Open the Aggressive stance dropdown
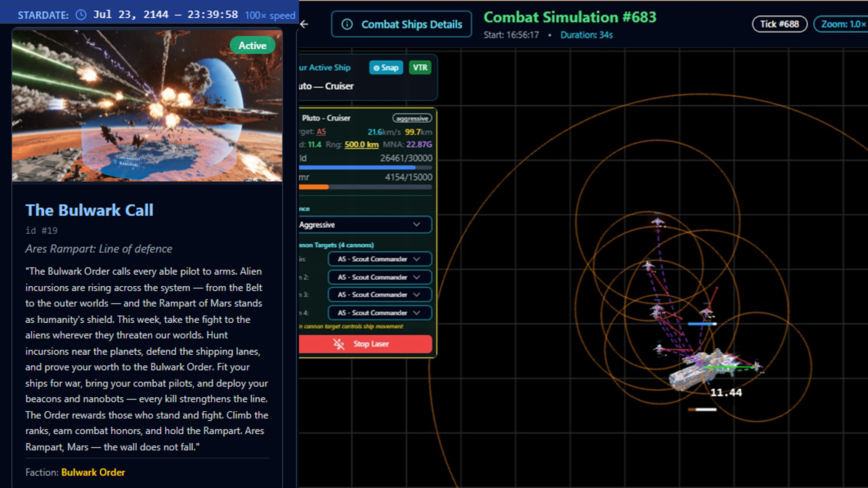 tap(365, 225)
